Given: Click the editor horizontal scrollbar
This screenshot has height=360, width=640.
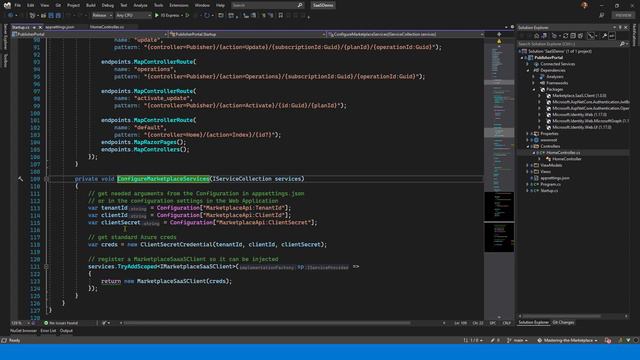Looking at the screenshot, I should [x=267, y=323].
